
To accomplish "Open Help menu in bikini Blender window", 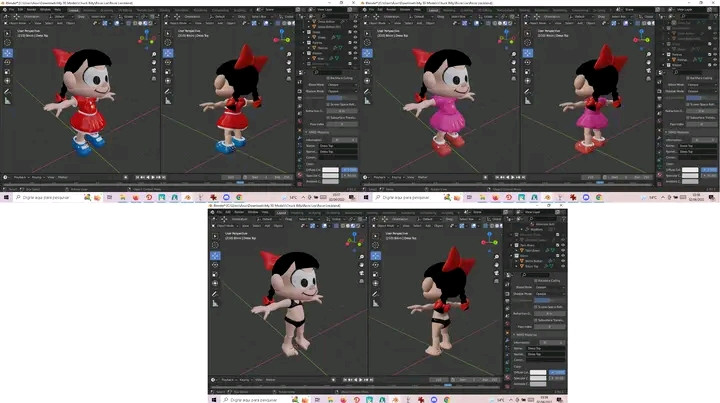I will pyautogui.click(x=265, y=212).
